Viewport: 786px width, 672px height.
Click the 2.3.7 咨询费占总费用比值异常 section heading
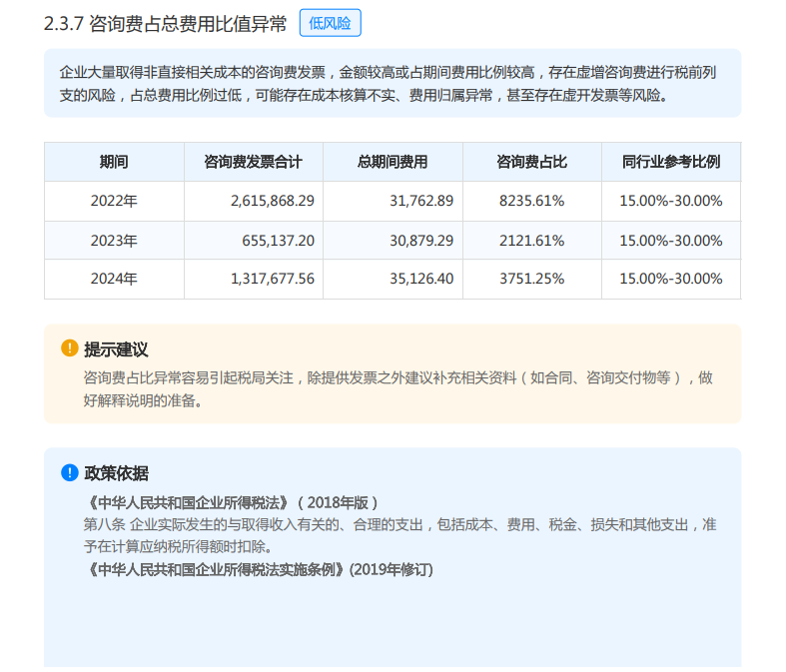click(165, 24)
